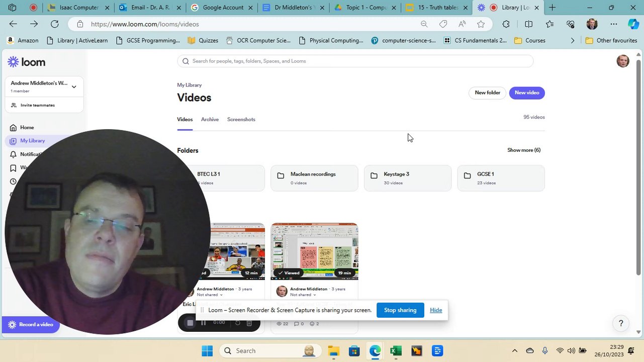This screenshot has width=644, height=362.
Task: Open the workspace switcher dropdown arrow
Action: click(74, 86)
